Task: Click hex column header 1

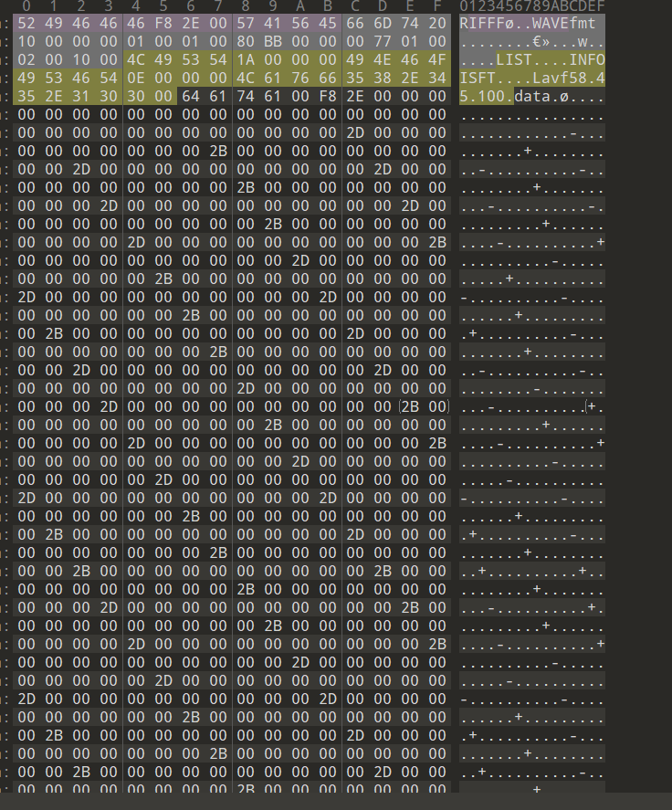Action: [53, 6]
